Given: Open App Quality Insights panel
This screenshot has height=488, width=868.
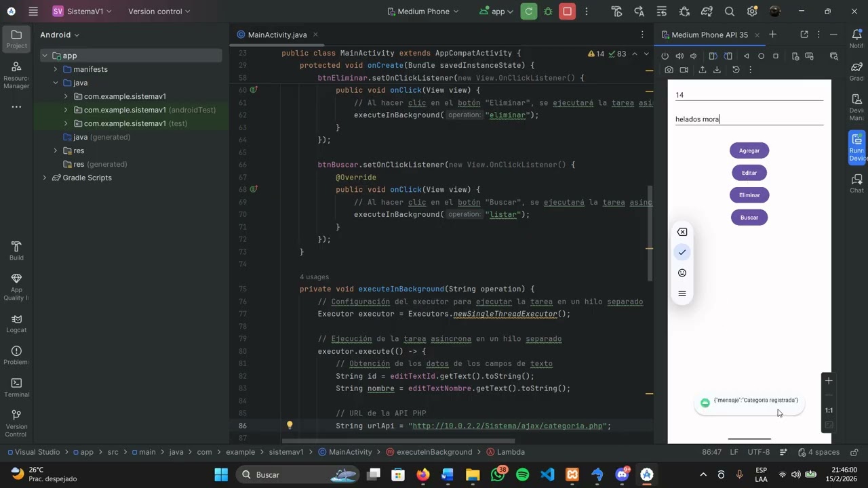Looking at the screenshot, I should coord(16,287).
